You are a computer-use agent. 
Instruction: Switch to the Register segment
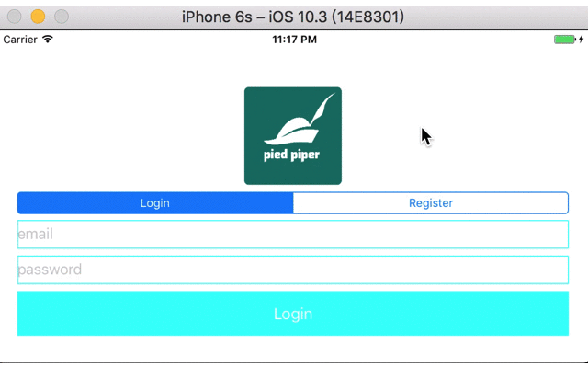pyautogui.click(x=431, y=203)
